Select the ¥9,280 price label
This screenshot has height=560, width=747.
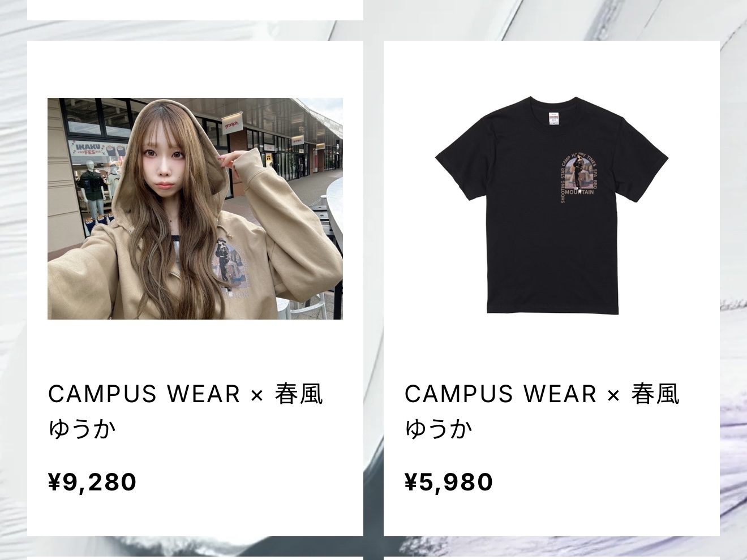(92, 482)
